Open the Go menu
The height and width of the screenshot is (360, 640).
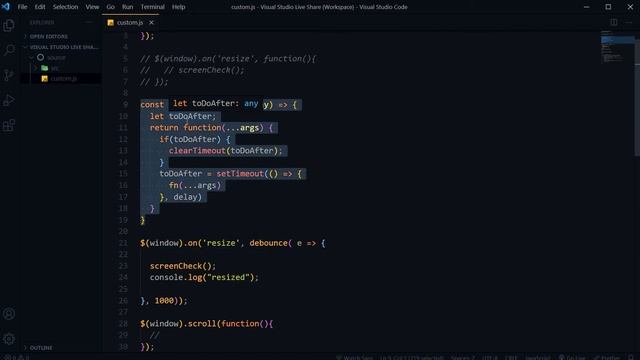[x=111, y=7]
